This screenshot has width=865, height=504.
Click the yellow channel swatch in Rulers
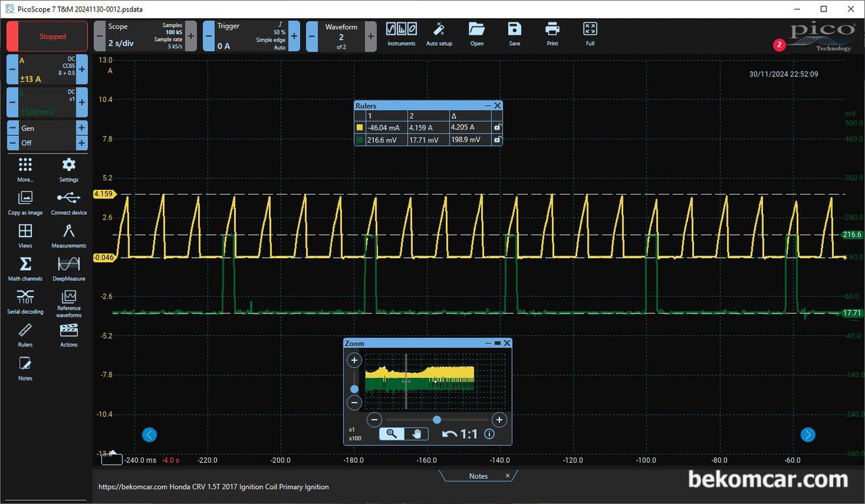[360, 127]
